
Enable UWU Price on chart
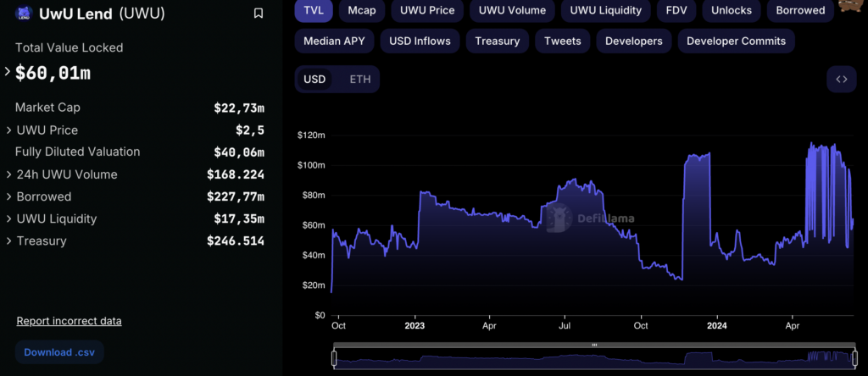click(427, 10)
